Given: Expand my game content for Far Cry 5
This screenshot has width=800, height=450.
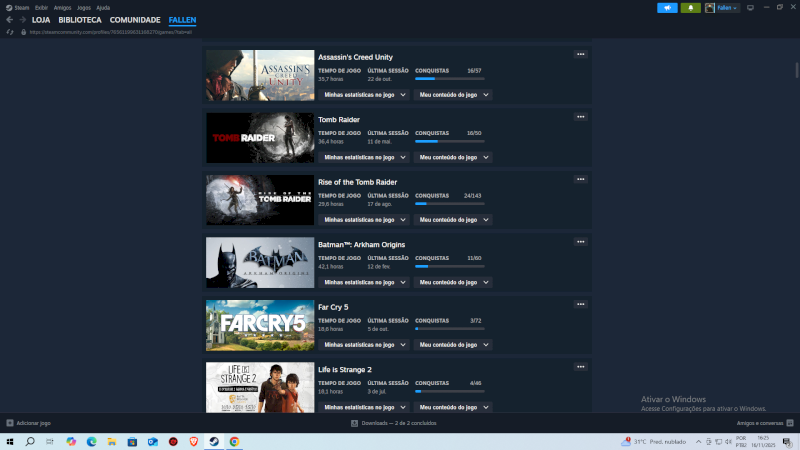Looking at the screenshot, I should coord(453,345).
